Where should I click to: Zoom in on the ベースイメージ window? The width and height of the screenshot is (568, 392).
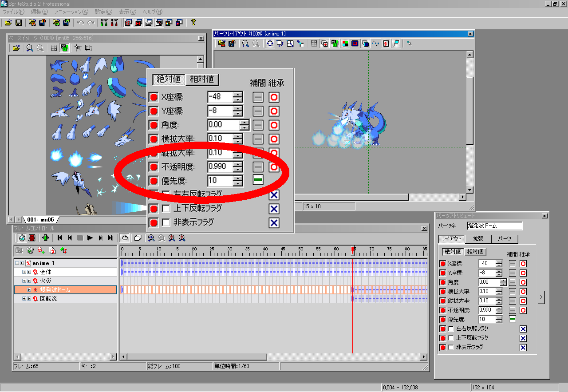tap(29, 48)
